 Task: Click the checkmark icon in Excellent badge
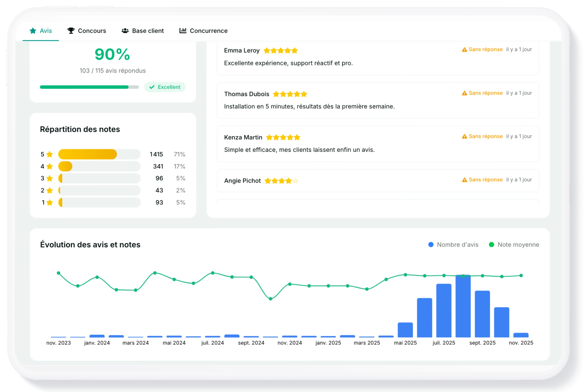click(152, 87)
